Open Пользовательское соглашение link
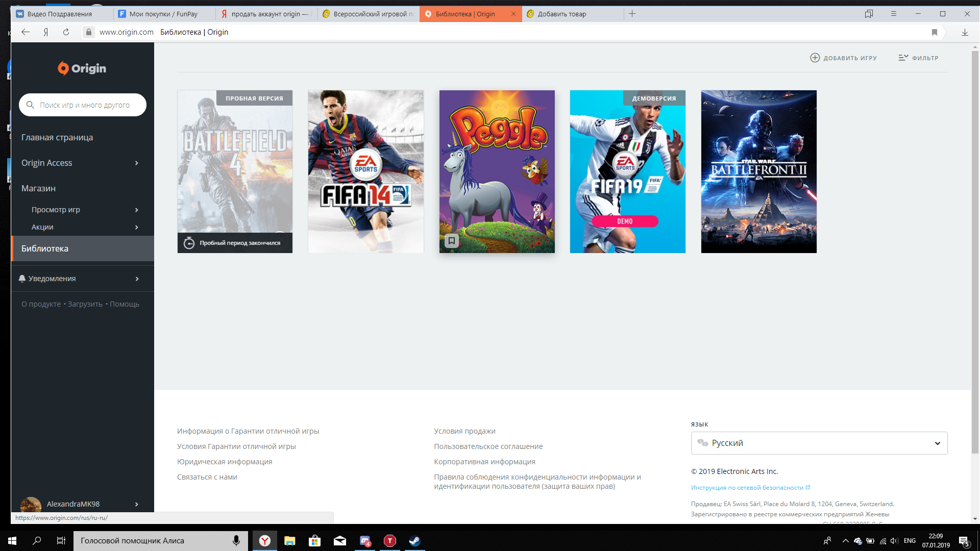 [x=488, y=446]
